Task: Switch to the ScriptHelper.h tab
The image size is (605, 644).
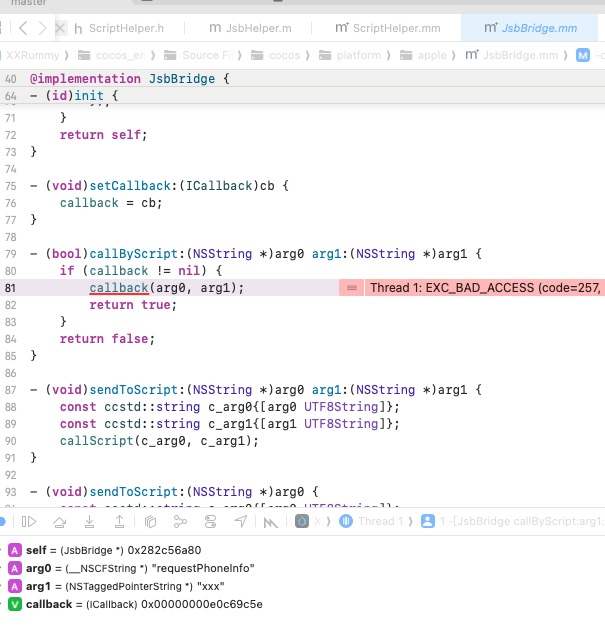Action: [x=119, y=28]
